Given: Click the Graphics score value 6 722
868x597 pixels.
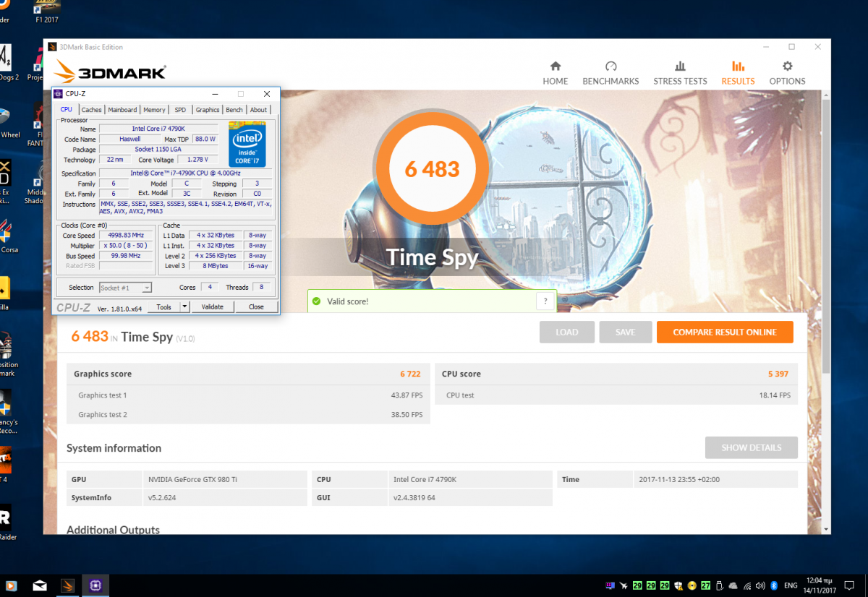Looking at the screenshot, I should (410, 374).
